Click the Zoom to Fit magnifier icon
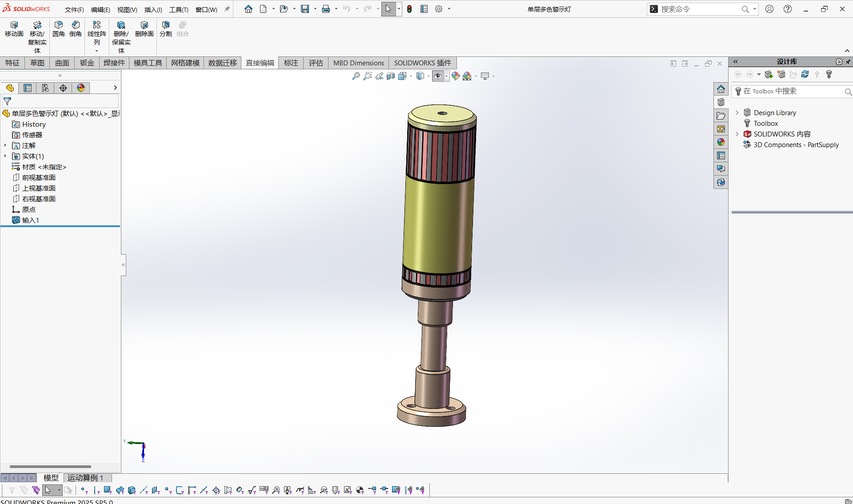 click(x=356, y=76)
